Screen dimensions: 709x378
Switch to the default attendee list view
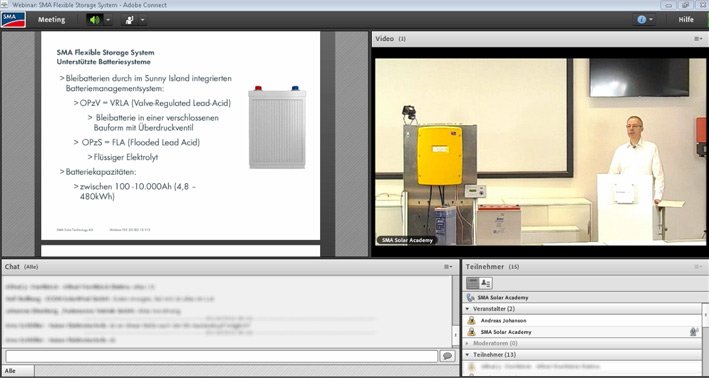[473, 284]
